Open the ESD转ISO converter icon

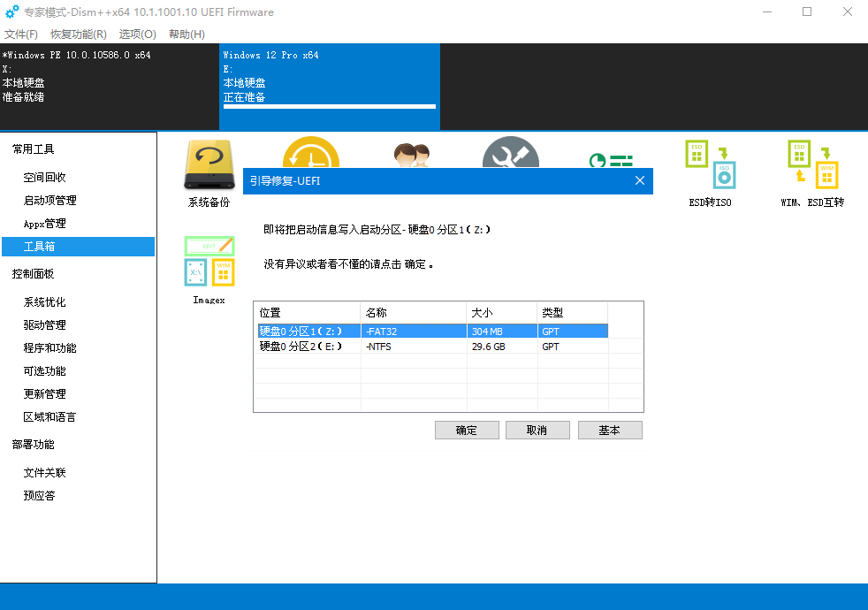tap(711, 166)
